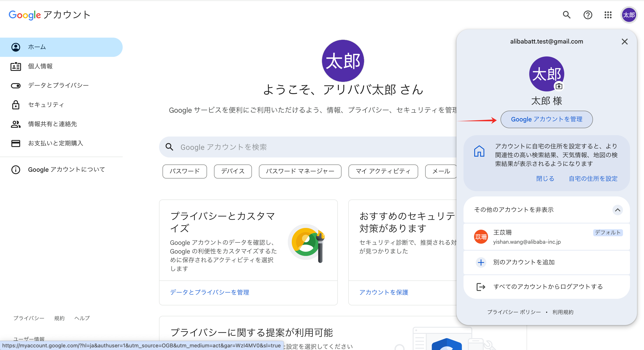The height and width of the screenshot is (350, 644).
Task: Select the メール chip
Action: point(441,171)
